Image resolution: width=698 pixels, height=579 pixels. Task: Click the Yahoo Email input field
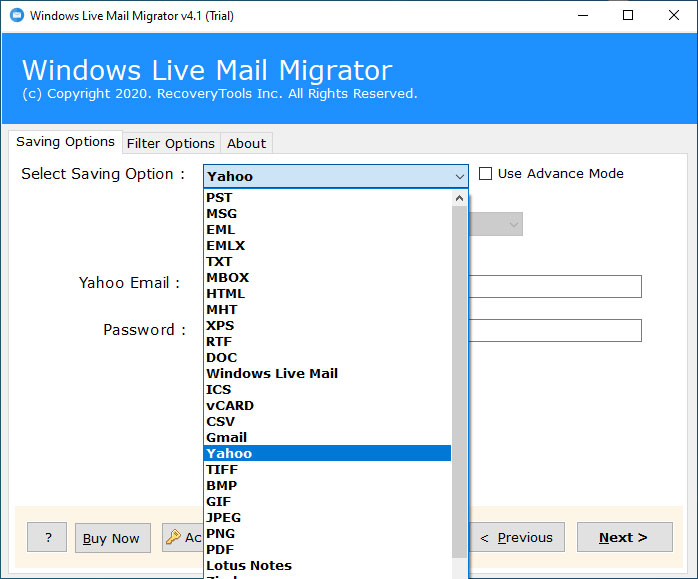pyautogui.click(x=555, y=286)
